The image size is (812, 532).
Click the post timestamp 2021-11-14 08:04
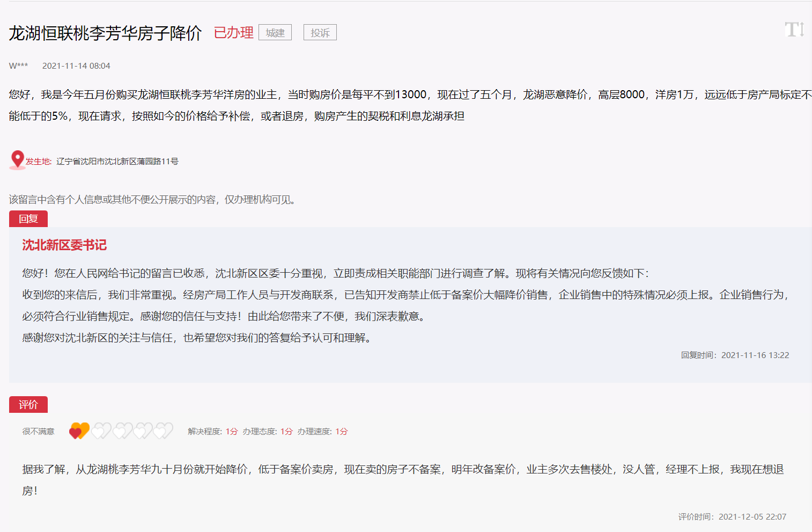pos(76,66)
